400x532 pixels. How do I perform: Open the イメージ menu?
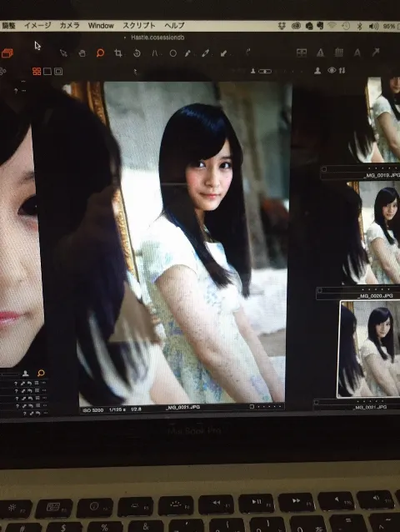click(37, 26)
